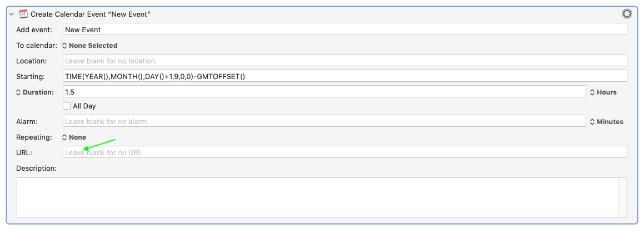This screenshot has height=232, width=644.
Task: Click the Add event name field
Action: coord(345,29)
